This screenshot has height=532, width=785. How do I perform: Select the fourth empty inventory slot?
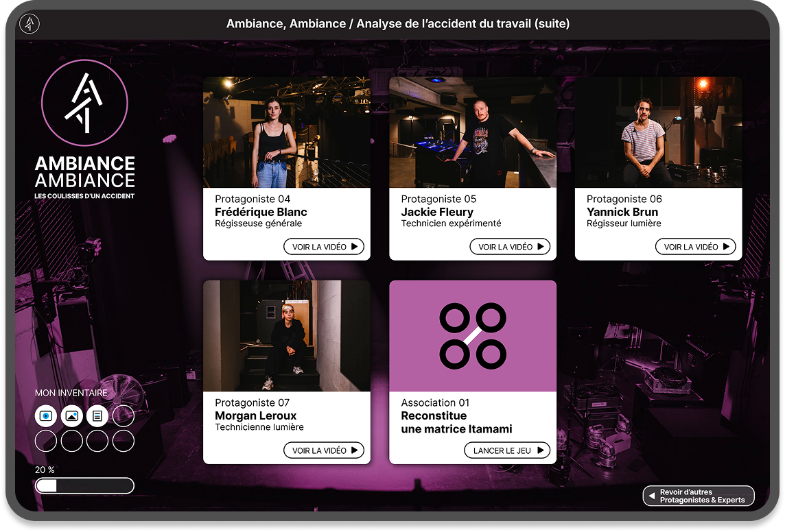(x=123, y=415)
